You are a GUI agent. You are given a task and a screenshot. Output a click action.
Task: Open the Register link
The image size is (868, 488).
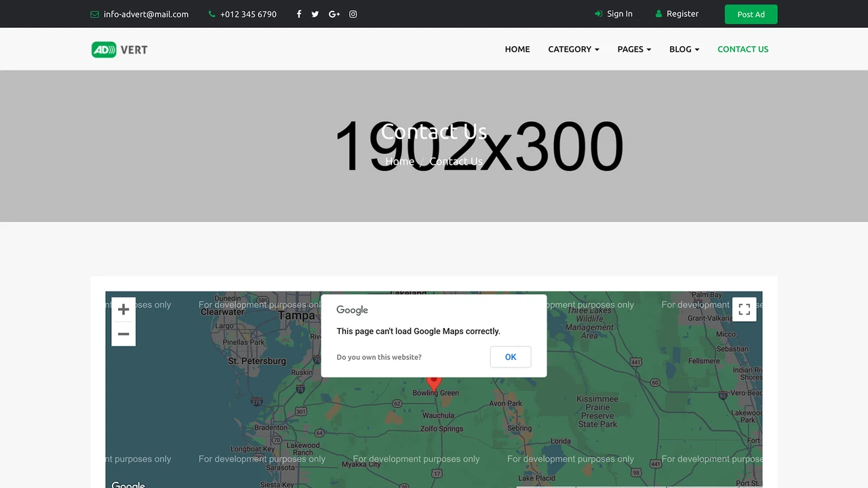pyautogui.click(x=677, y=14)
